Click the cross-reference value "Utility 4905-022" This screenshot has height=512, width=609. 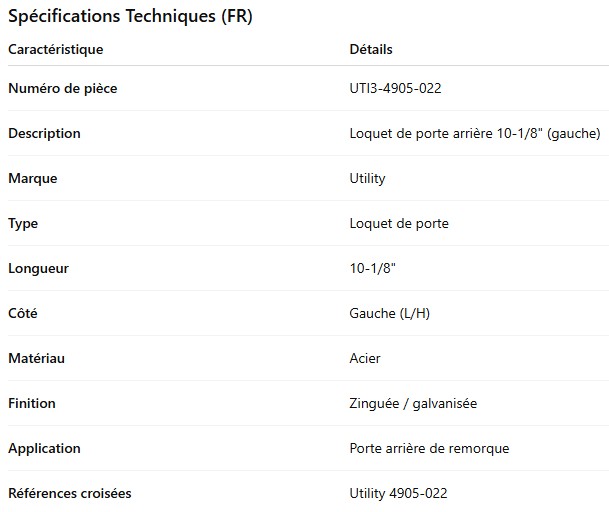398,493
